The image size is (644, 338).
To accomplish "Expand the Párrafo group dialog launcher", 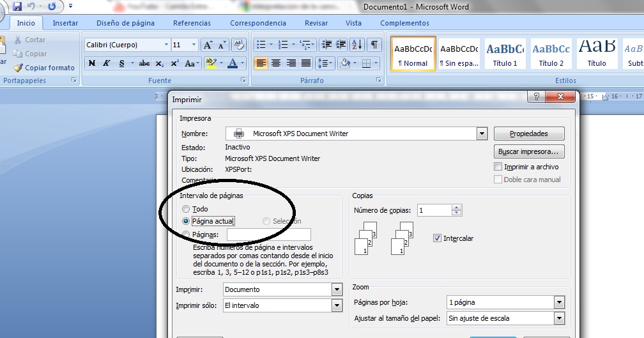I will click(x=379, y=80).
